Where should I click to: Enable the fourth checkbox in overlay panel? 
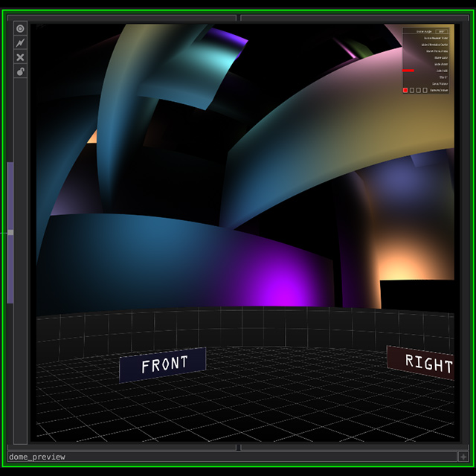[425, 90]
